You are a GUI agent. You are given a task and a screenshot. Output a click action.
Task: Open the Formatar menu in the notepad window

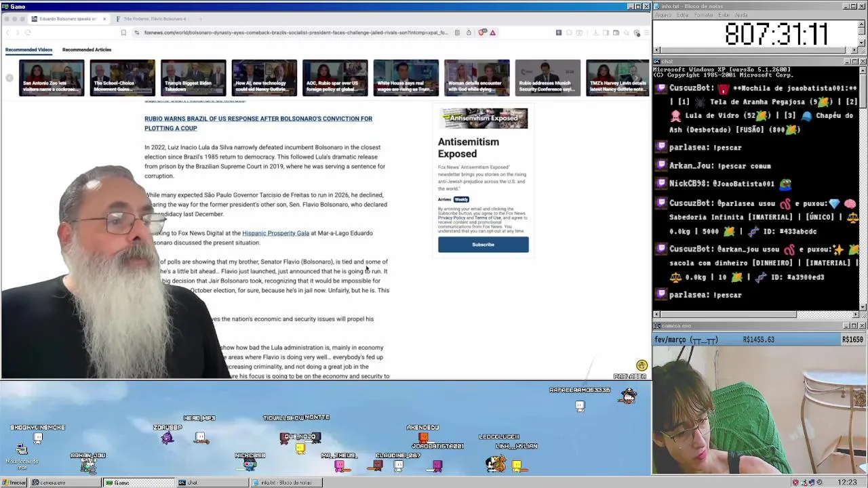tap(704, 15)
